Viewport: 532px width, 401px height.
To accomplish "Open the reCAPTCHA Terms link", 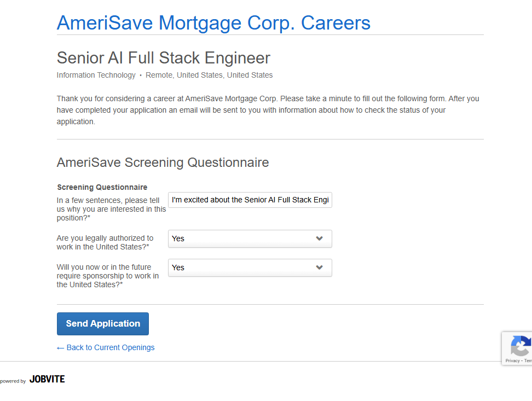I will (x=528, y=361).
